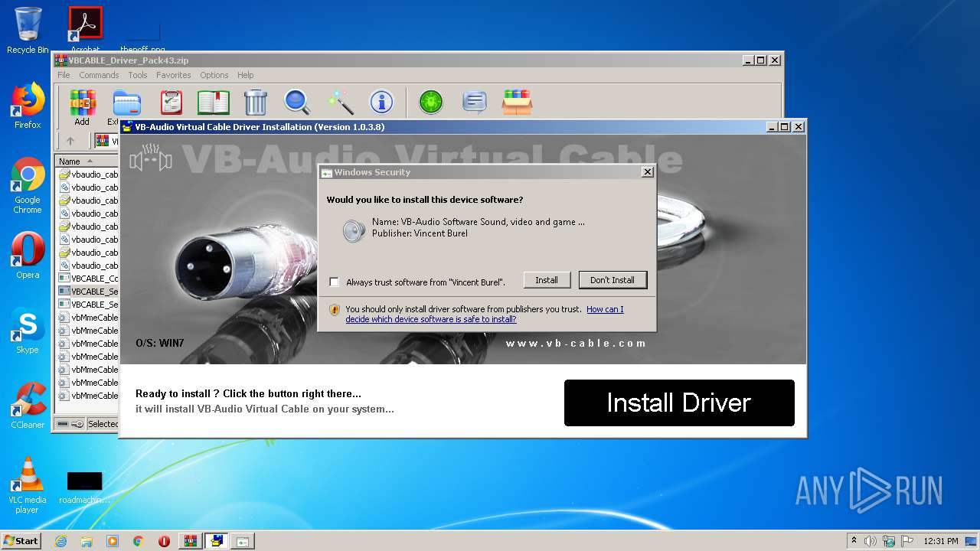The height and width of the screenshot is (551, 980).
Task: Show hidden tray icons arrow
Action: pos(854,541)
